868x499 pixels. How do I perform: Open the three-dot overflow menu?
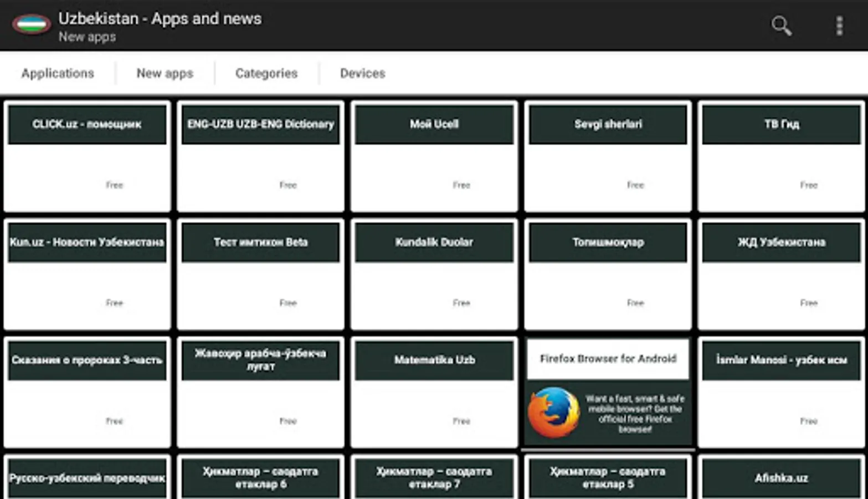point(839,26)
